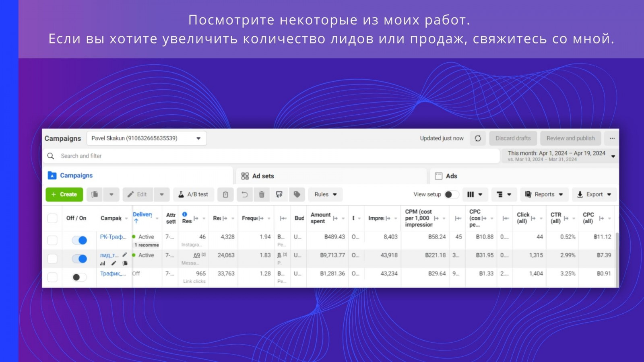Click the CPM value ฿221.18
The image size is (644, 362).
[436, 255]
